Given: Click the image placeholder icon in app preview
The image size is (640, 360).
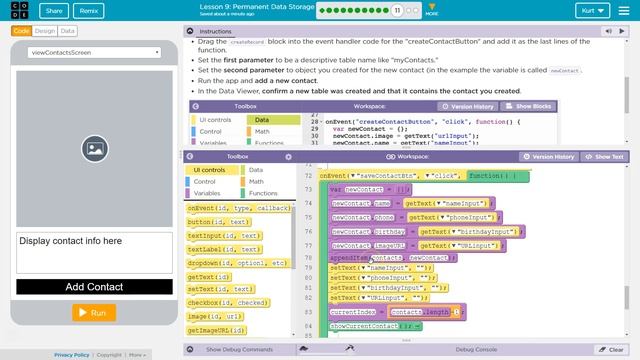Looking at the screenshot, I should tap(95, 149).
